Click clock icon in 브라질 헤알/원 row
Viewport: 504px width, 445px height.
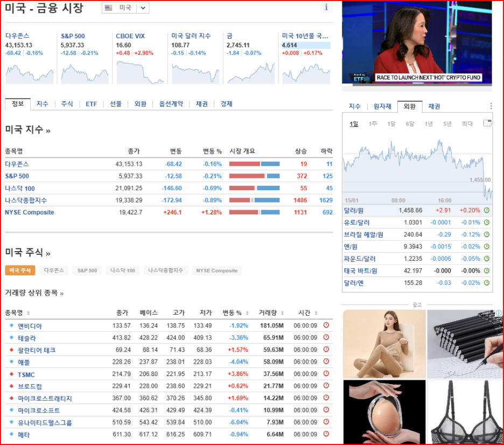[487, 234]
